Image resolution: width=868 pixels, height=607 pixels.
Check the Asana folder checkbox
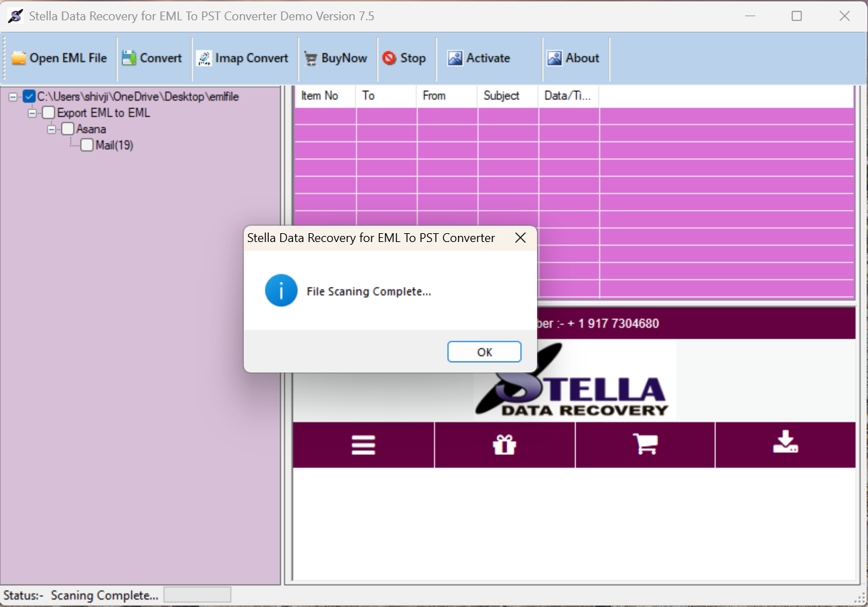coord(68,128)
